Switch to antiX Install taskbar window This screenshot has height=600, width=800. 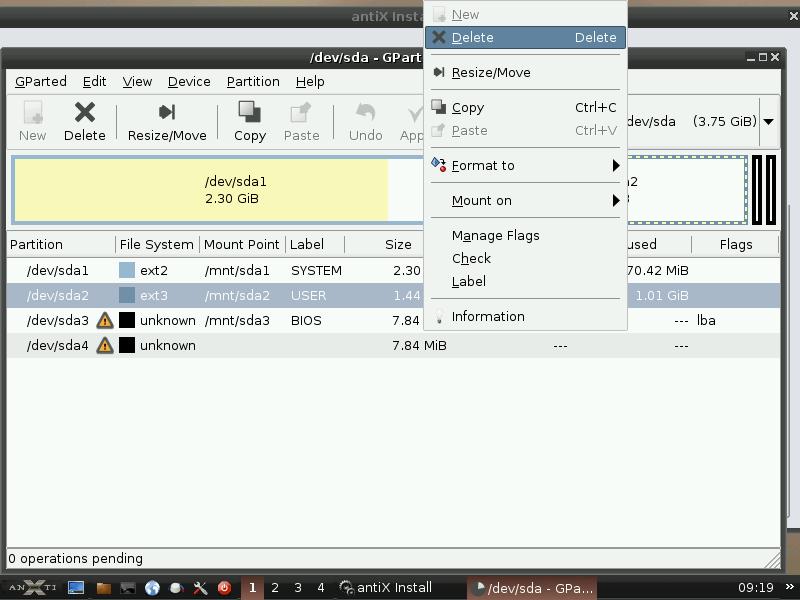pos(387,588)
